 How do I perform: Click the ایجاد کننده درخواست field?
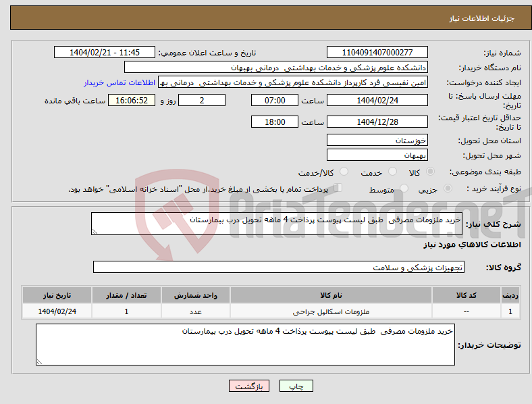(293, 82)
